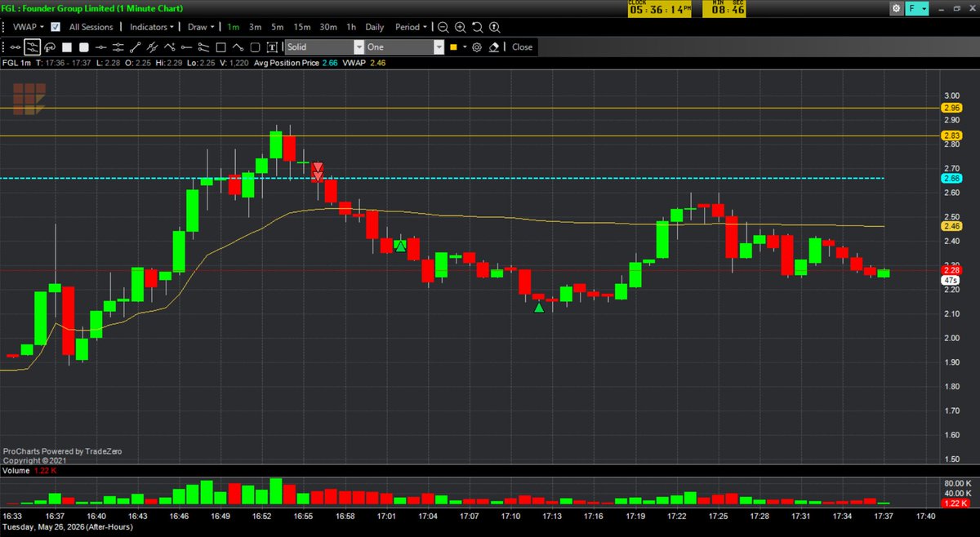Click the 16:52 time axis label
Image resolution: width=980 pixels, height=537 pixels.
pyautogui.click(x=263, y=517)
